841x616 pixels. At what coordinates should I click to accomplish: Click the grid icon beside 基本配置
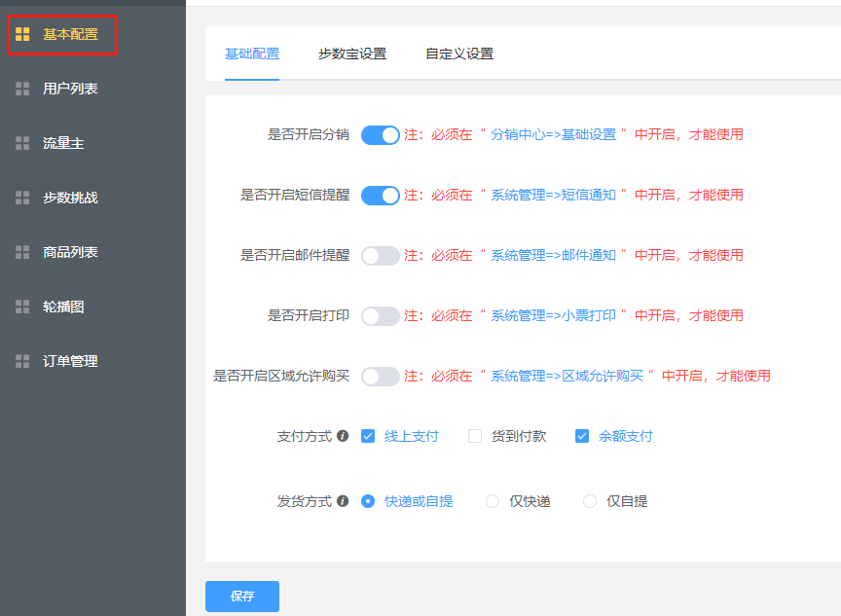tap(22, 34)
